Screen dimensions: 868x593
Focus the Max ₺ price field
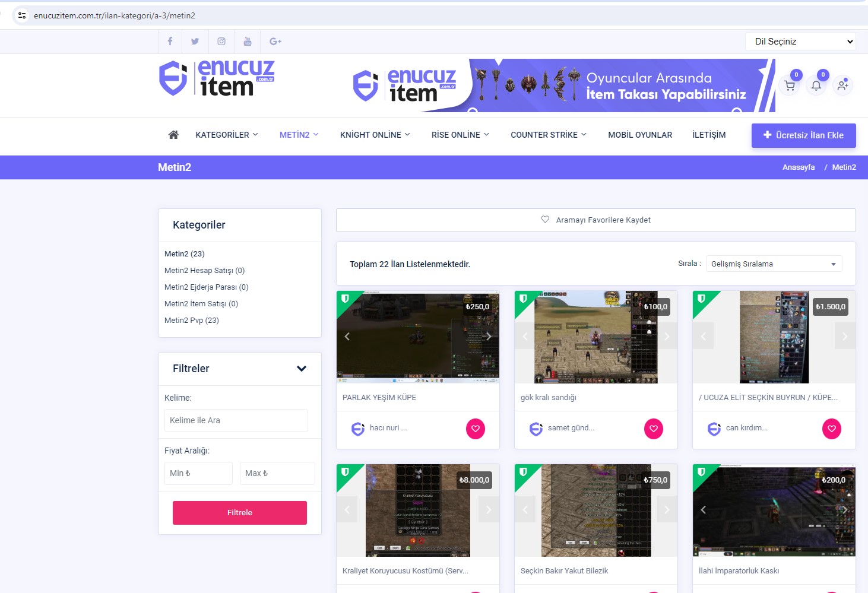pos(277,473)
